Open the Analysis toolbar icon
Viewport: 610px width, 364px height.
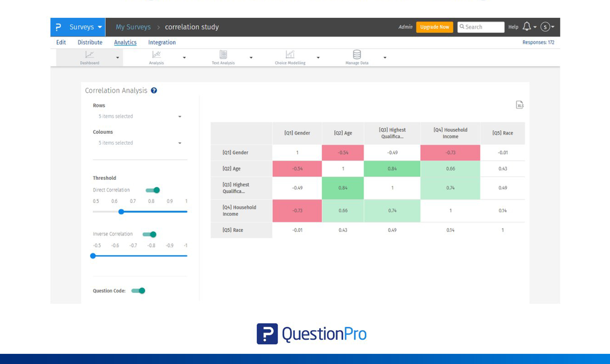[156, 55]
